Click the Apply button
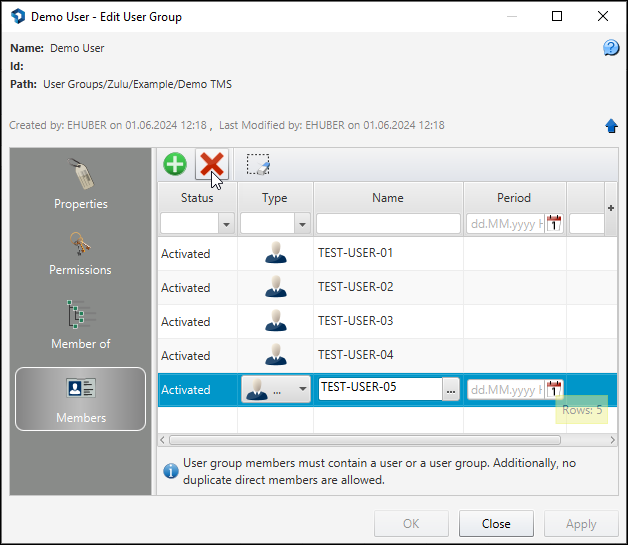 point(581,524)
